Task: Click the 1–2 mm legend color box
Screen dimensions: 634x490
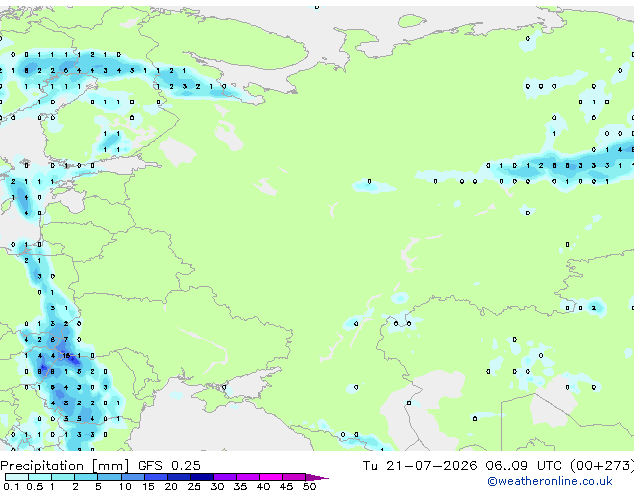Action: point(63,477)
